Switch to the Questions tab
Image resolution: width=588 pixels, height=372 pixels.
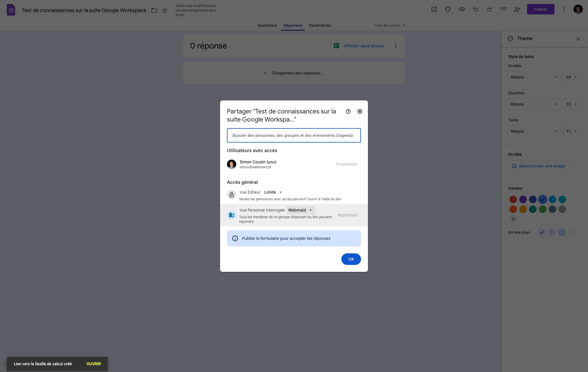(x=267, y=25)
